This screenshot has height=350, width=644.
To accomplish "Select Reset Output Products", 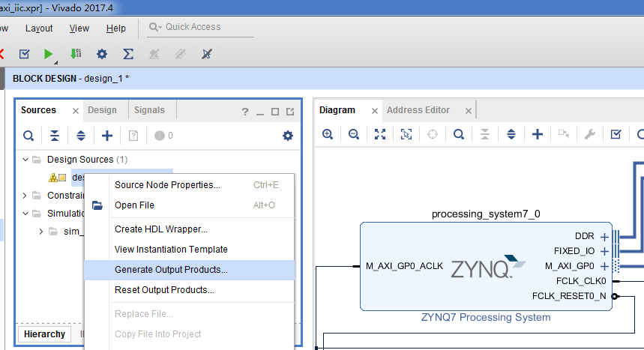I will click(190, 290).
